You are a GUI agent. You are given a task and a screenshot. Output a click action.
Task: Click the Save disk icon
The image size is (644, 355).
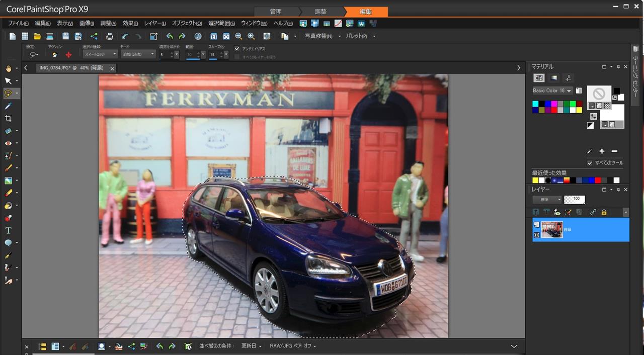point(65,36)
